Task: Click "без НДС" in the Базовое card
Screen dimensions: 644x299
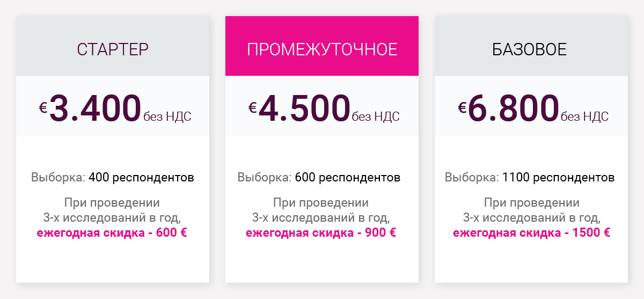Action: pos(586,116)
